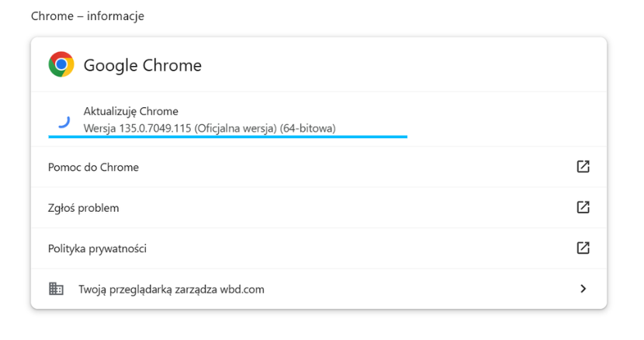Click the Chrome – informacje page heading
This screenshot has height=340, width=644.
88,16
